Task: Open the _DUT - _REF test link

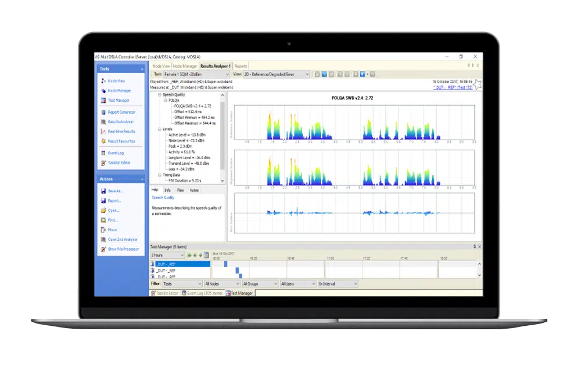Action: coord(453,88)
